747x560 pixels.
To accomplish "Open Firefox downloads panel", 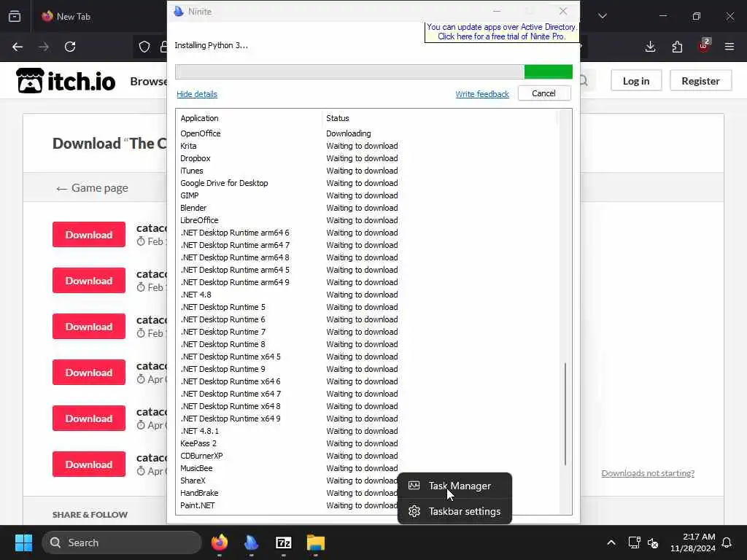I will click(650, 47).
